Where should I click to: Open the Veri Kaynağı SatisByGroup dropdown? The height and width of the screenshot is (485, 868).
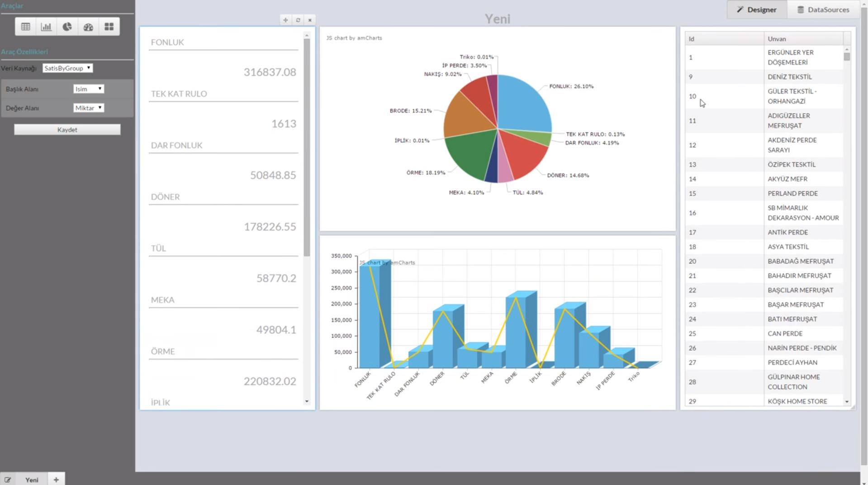tap(67, 68)
